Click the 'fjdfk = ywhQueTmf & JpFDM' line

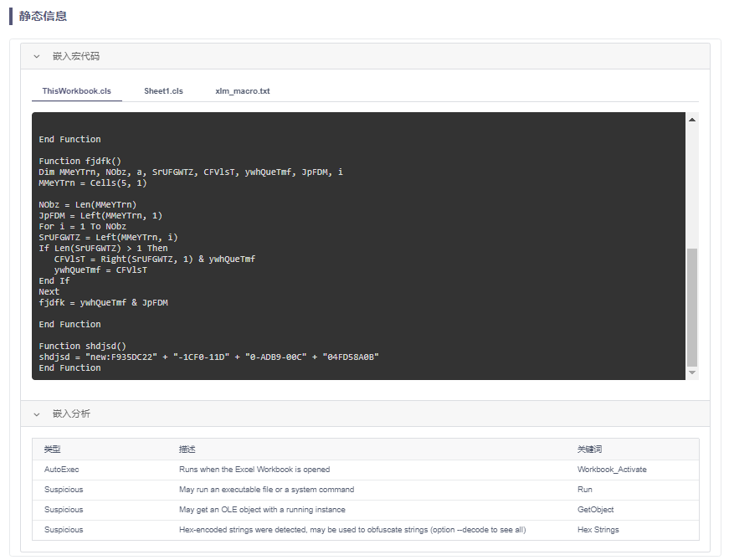pos(104,303)
